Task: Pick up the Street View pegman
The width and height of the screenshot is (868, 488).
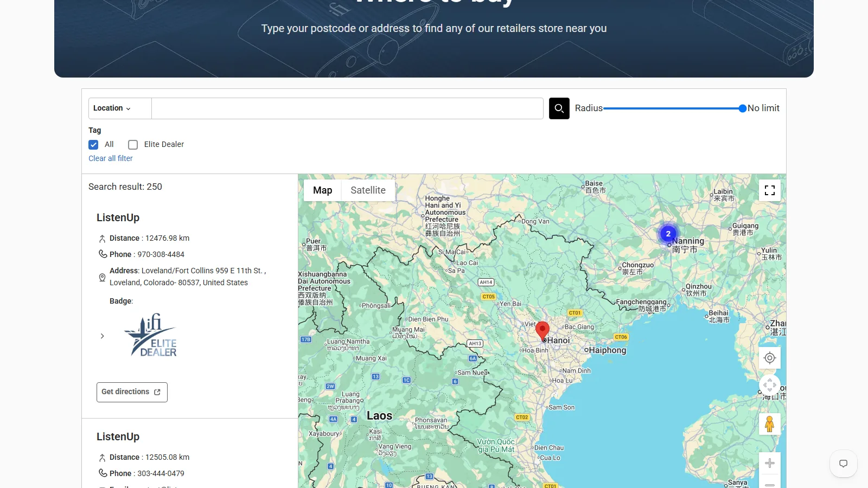Action: click(770, 424)
